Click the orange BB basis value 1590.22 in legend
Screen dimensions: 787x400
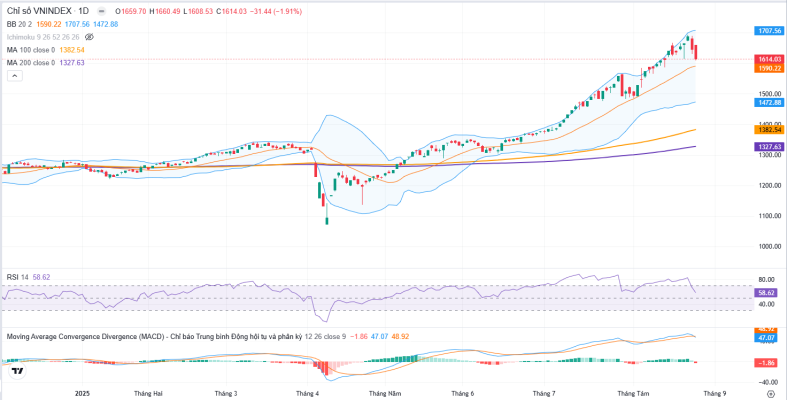point(49,24)
